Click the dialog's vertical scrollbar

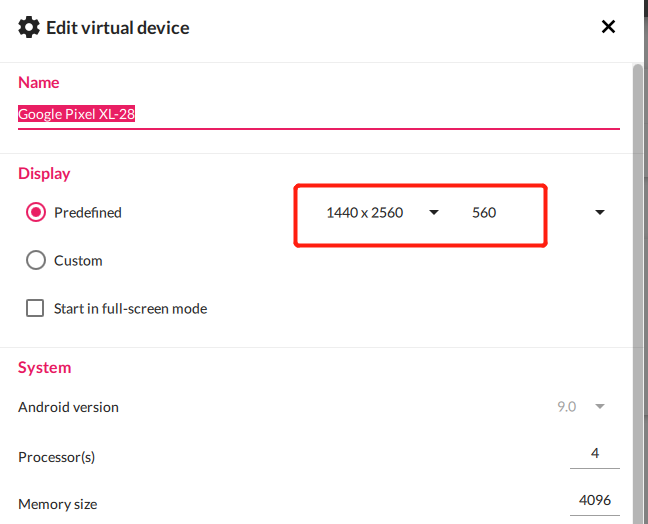[638, 293]
